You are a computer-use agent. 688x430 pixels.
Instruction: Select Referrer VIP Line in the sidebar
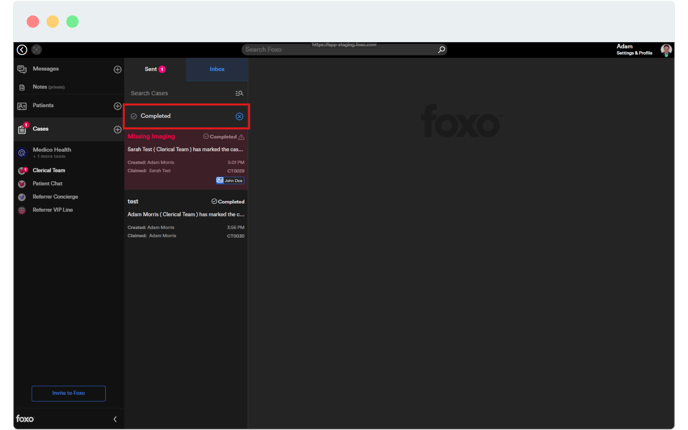point(53,210)
